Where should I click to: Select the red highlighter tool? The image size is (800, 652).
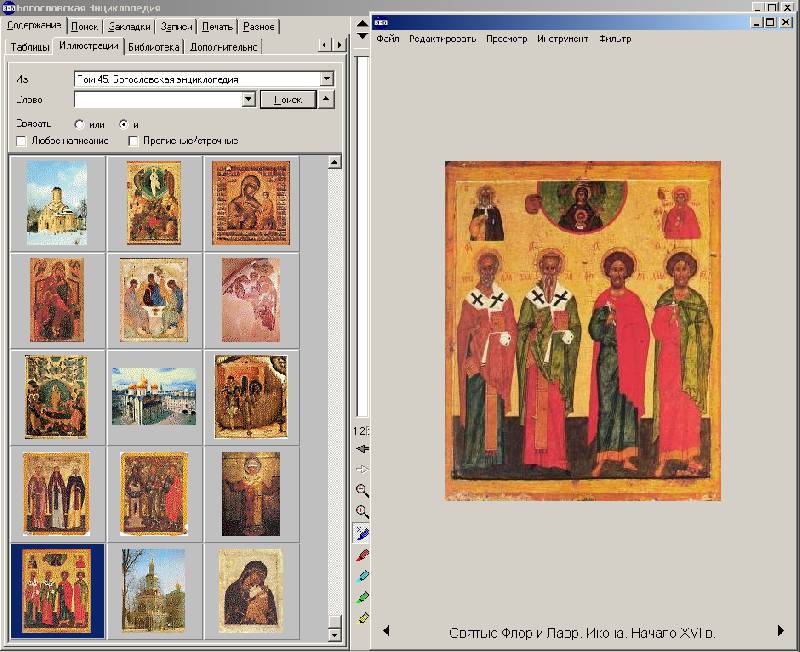[362, 555]
